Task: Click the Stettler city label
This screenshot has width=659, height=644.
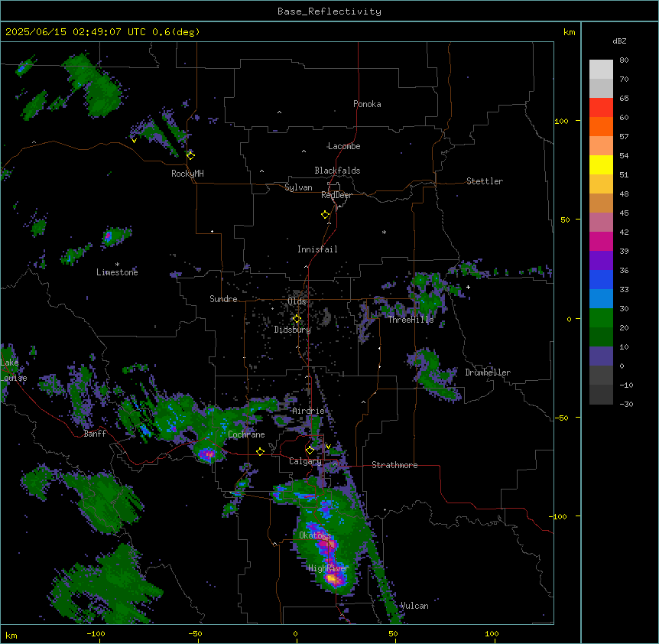Action: [x=485, y=181]
